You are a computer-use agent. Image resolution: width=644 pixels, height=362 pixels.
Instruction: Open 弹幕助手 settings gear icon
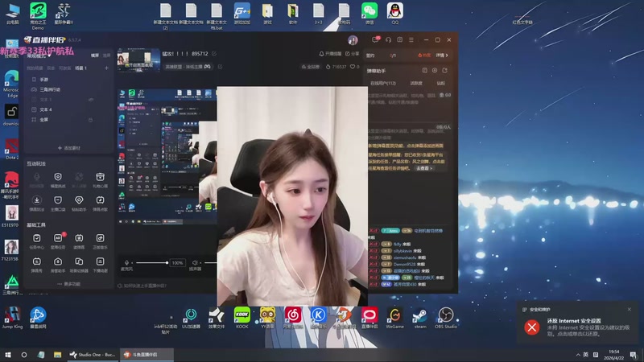coord(435,71)
